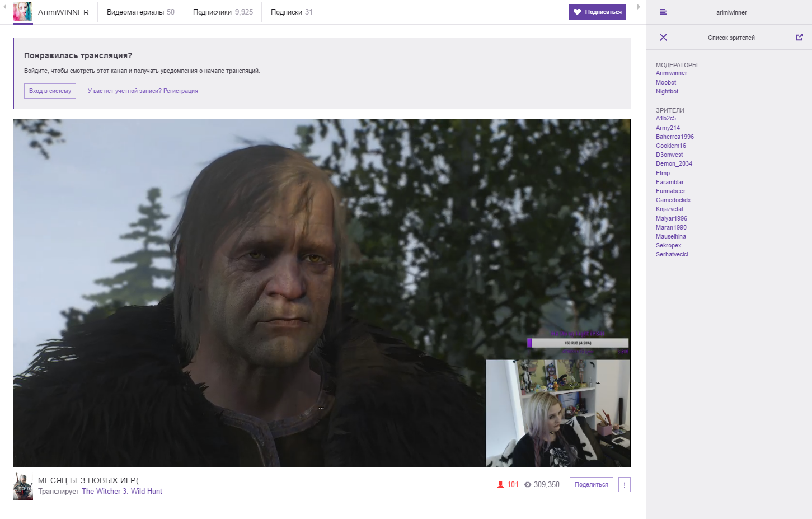This screenshot has width=812, height=519.
Task: Select viewer Cookiem16
Action: (671, 146)
